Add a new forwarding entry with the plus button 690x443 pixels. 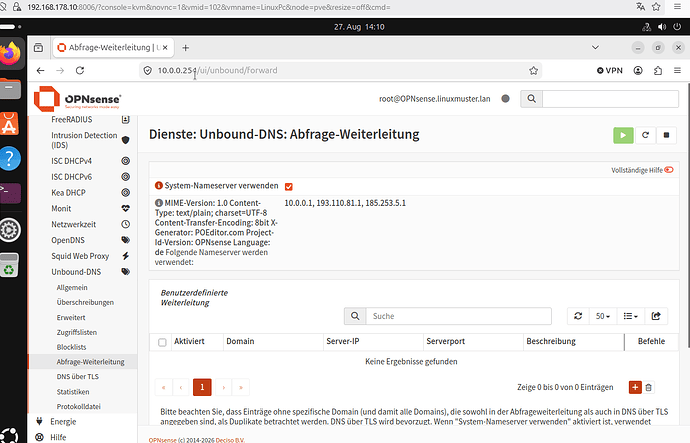(x=635, y=387)
